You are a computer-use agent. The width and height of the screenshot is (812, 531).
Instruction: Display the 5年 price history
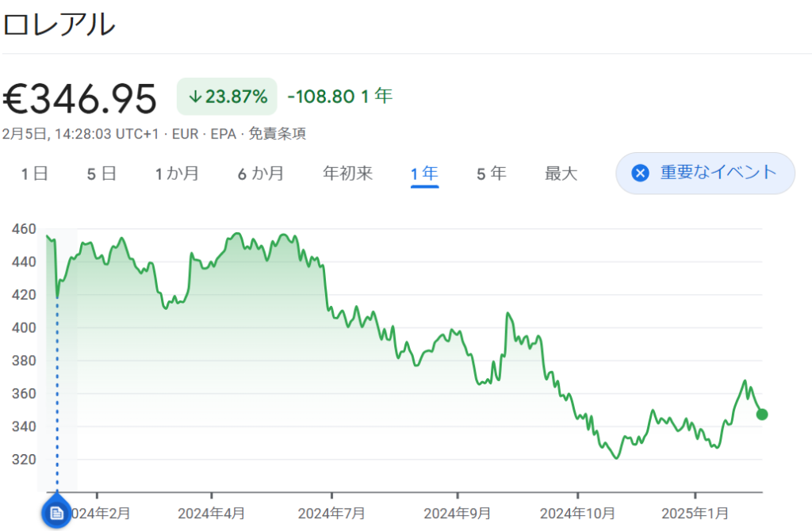click(x=491, y=174)
